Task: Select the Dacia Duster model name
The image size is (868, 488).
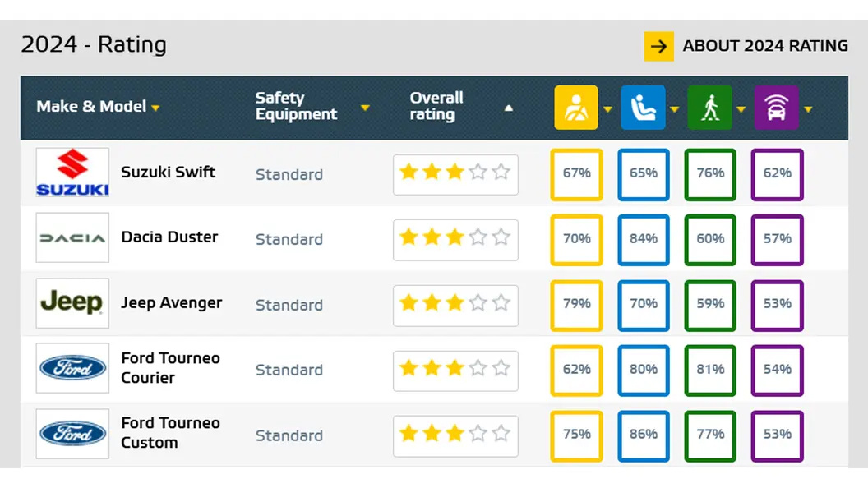Action: 169,237
